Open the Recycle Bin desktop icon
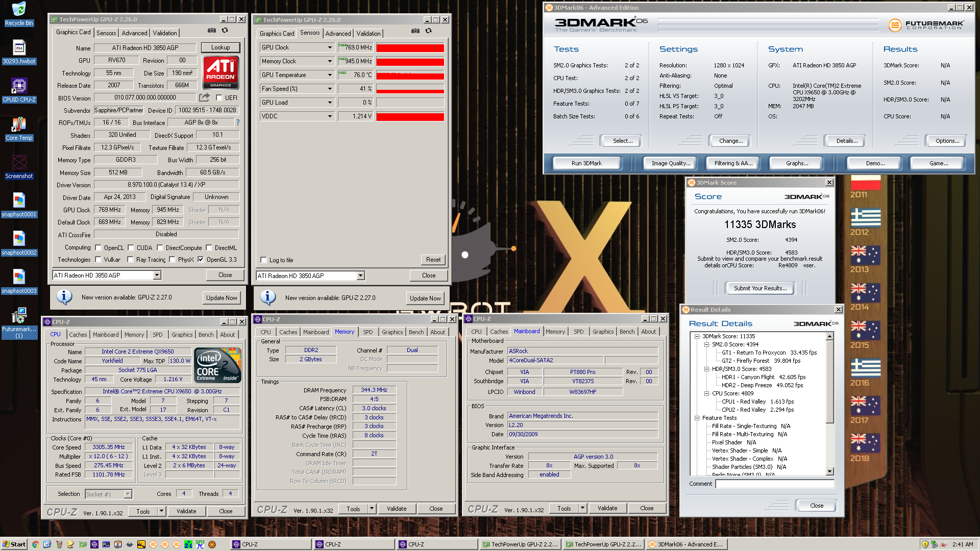The image size is (980, 551). pos(19,14)
